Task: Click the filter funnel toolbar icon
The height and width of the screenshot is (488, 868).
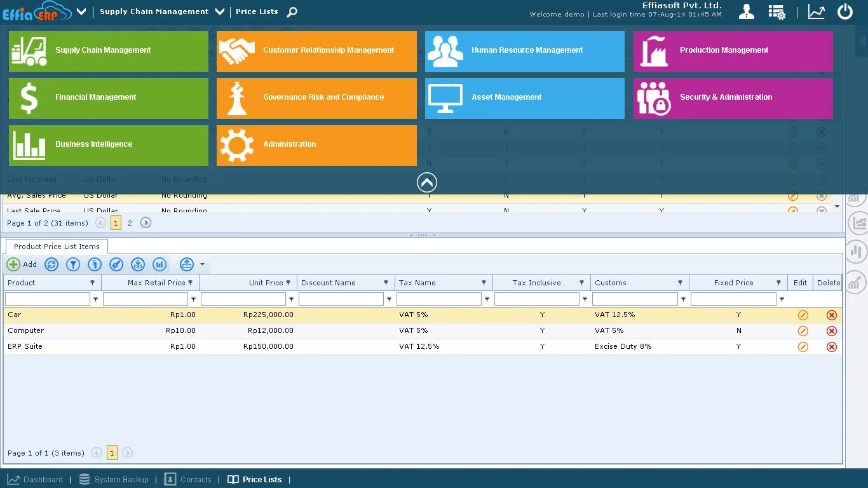Action: tap(73, 264)
